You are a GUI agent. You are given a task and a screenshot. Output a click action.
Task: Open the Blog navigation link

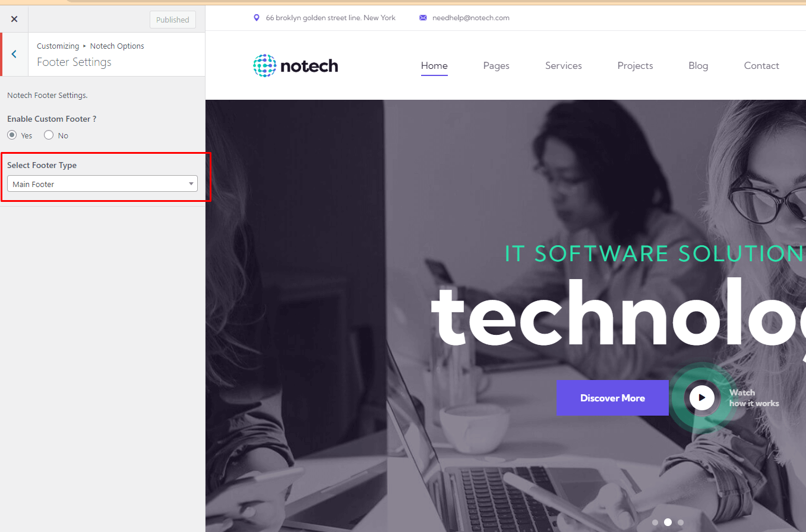[x=698, y=66]
